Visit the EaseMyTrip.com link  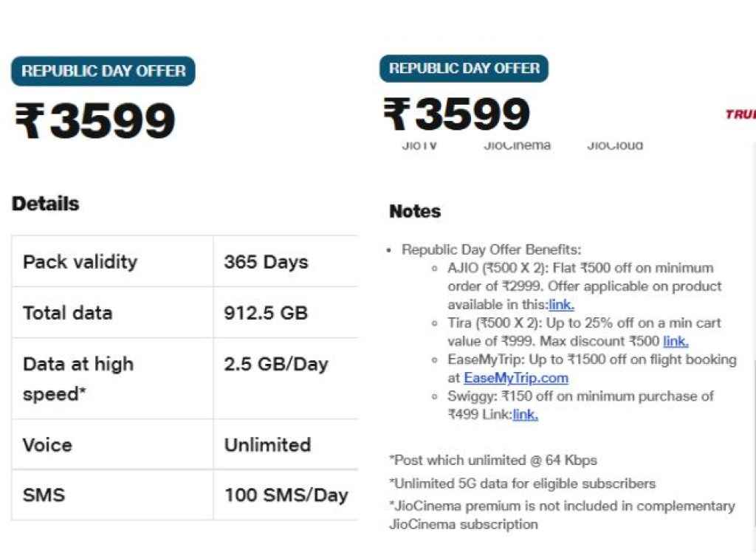(x=516, y=378)
